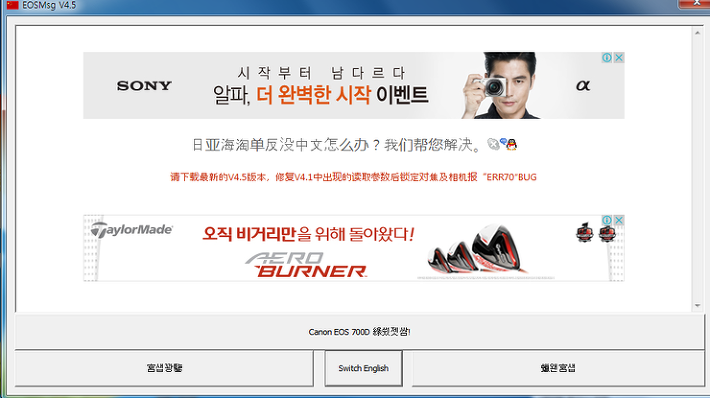Viewport: 710px width, 398px height.
Task: Click the garbled-text button right of Switch English
Action: point(557,368)
